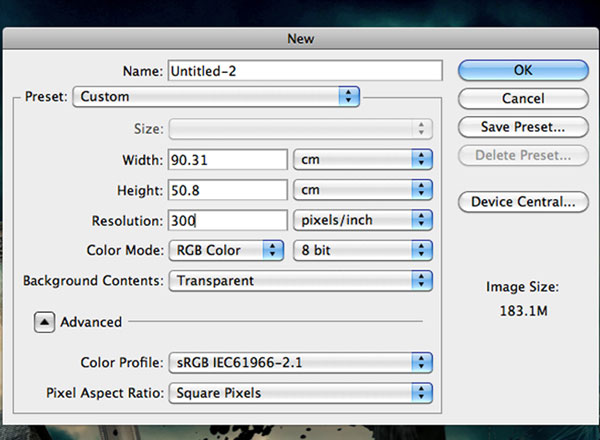Image resolution: width=600 pixels, height=440 pixels.
Task: Click the Resolution field showing 300
Action: pyautogui.click(x=228, y=220)
